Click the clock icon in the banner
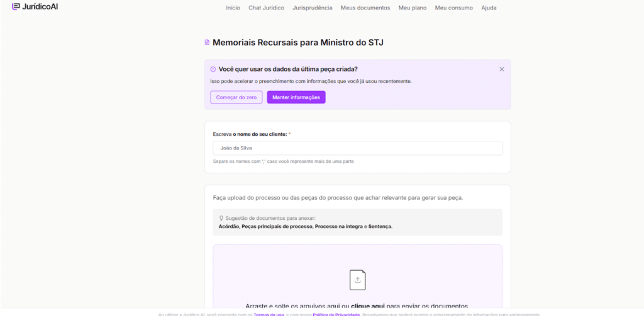Image resolution: width=644 pixels, height=316 pixels. (x=213, y=69)
